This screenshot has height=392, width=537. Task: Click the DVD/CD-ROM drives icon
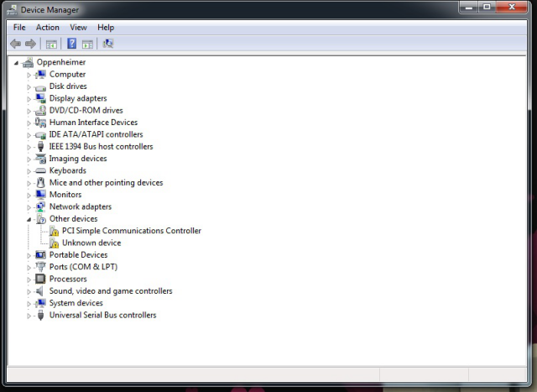(40, 110)
